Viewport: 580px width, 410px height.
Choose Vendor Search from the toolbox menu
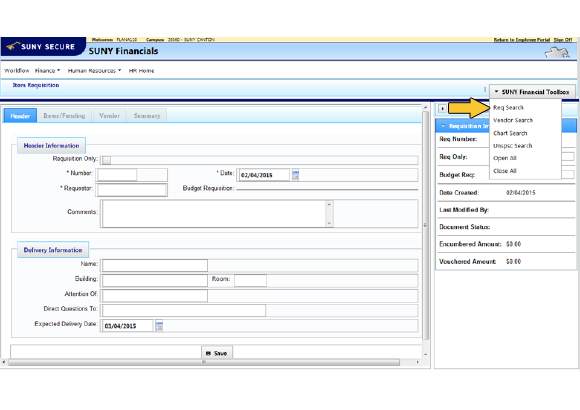[513, 120]
